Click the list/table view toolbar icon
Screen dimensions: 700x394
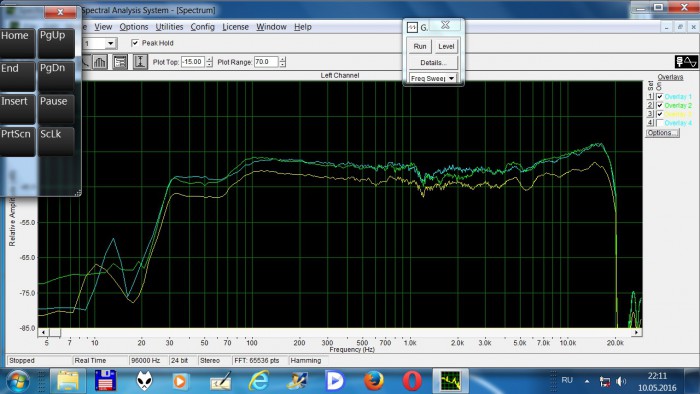[x=120, y=62]
